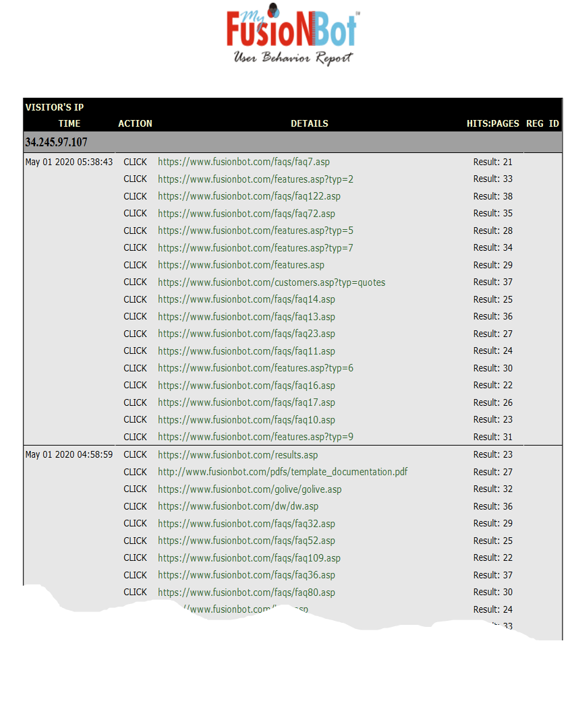
Task: Open the features.asp?typ=6 link
Action: tap(256, 368)
